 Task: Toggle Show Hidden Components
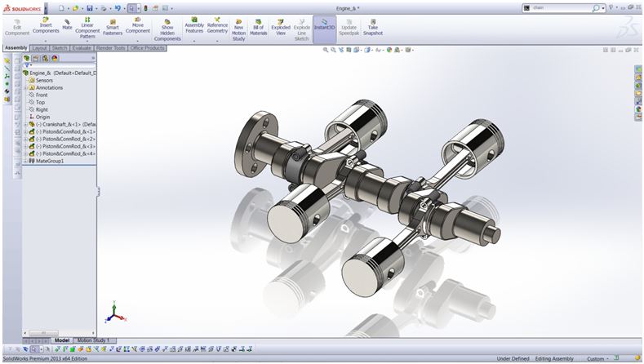(167, 30)
